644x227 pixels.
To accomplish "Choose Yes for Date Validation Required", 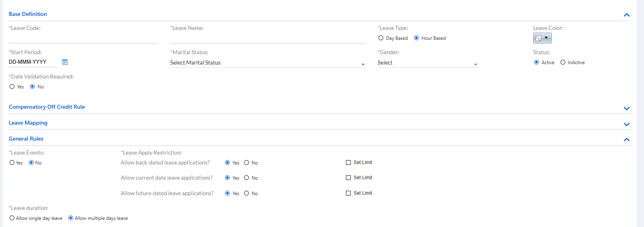I will 12,86.
